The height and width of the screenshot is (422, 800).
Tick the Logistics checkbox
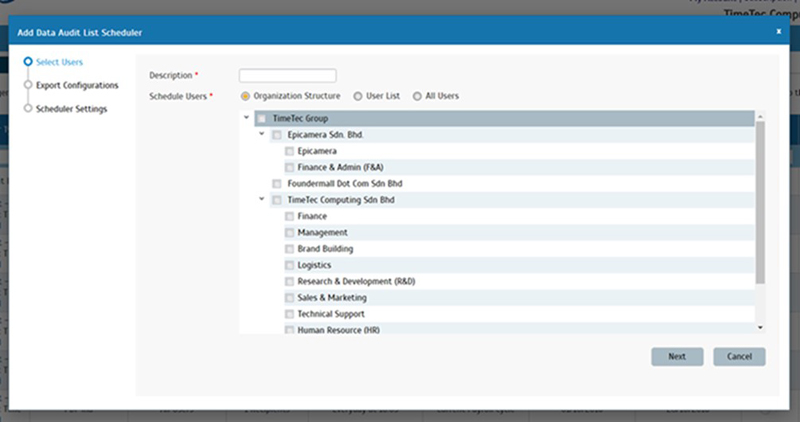[289, 265]
